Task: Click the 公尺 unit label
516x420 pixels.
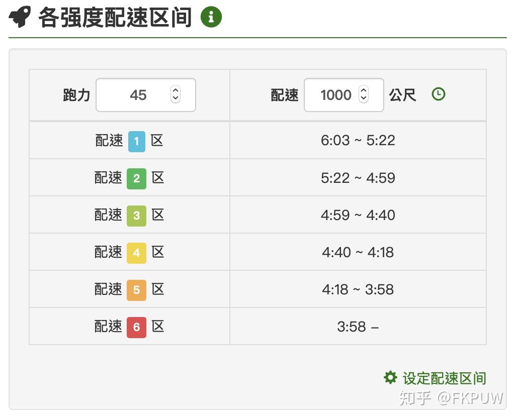Action: pos(402,95)
